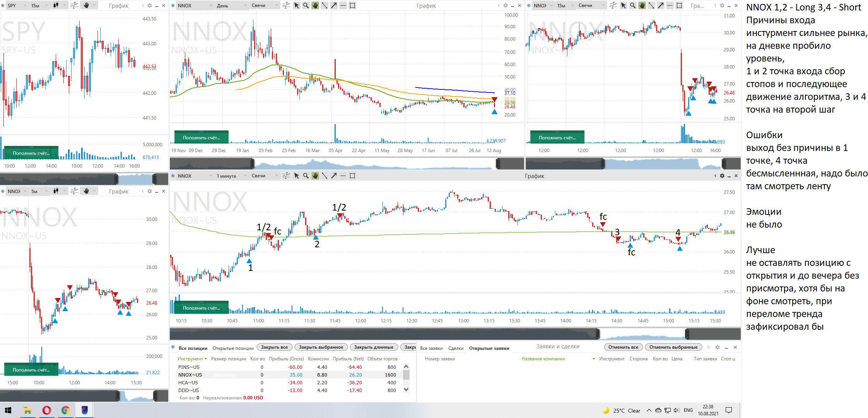Open the Windows Start menu
Screen dimensions: 868x418
click(x=8, y=410)
